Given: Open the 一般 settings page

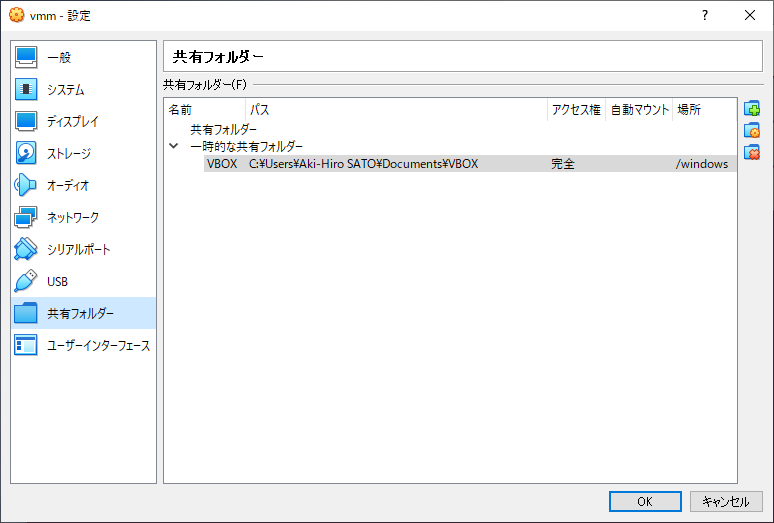Looking at the screenshot, I should click(x=83, y=57).
